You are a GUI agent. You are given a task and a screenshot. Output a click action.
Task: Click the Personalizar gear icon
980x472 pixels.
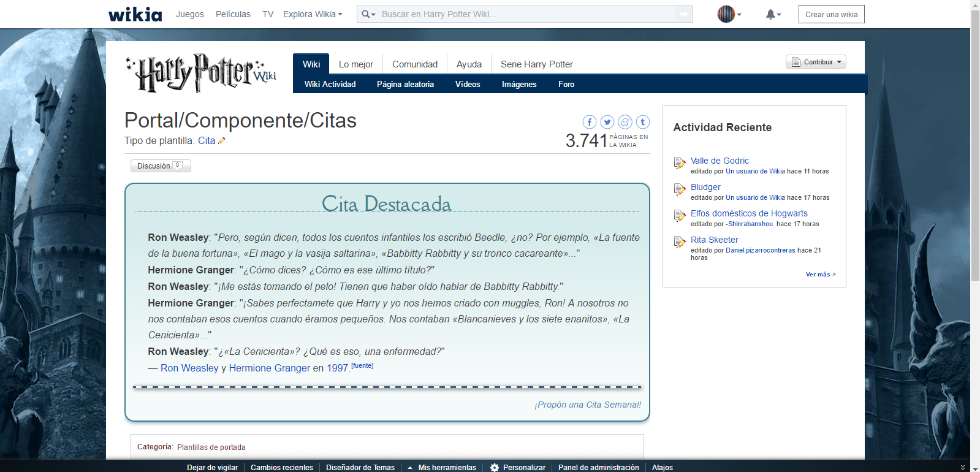(495, 467)
